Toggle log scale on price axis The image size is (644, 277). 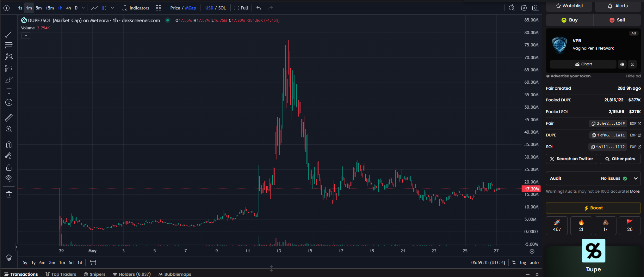[x=523, y=262]
